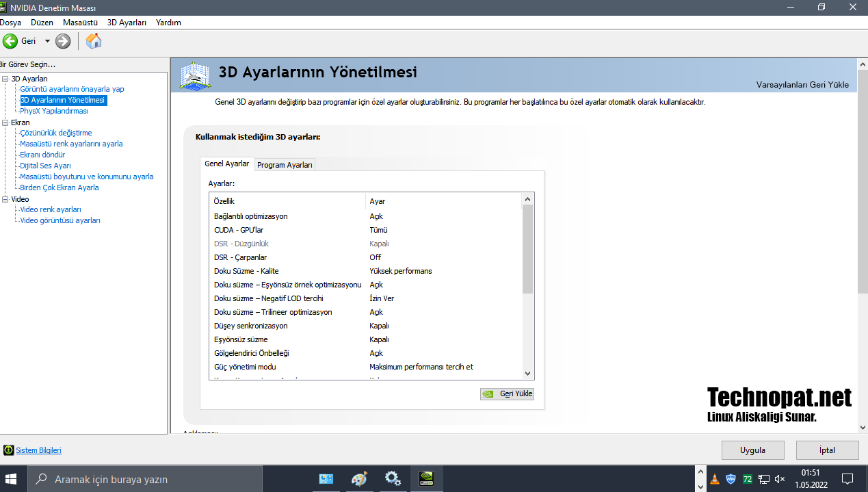The width and height of the screenshot is (868, 492).
Task: Click the Uygula button
Action: [752, 450]
